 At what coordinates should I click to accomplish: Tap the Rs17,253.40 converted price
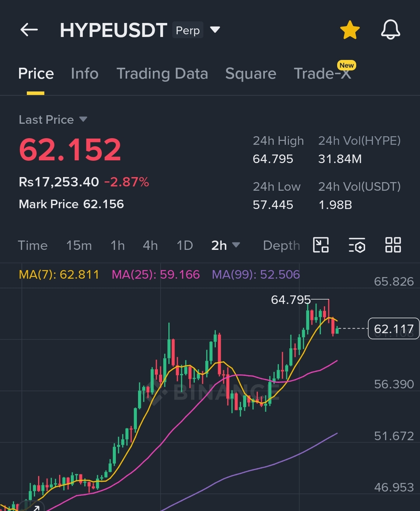coord(59,182)
